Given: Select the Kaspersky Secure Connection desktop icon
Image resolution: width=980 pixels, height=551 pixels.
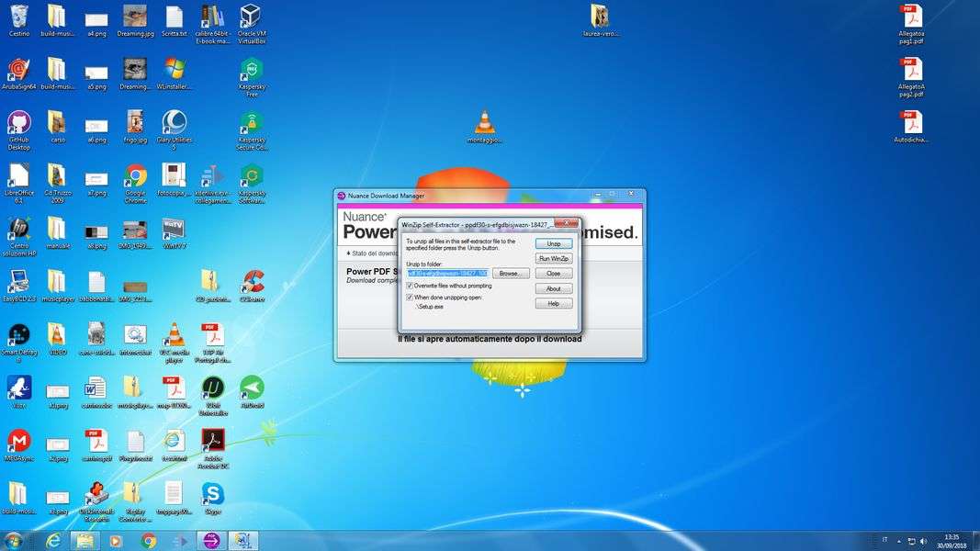Looking at the screenshot, I should click(252, 129).
